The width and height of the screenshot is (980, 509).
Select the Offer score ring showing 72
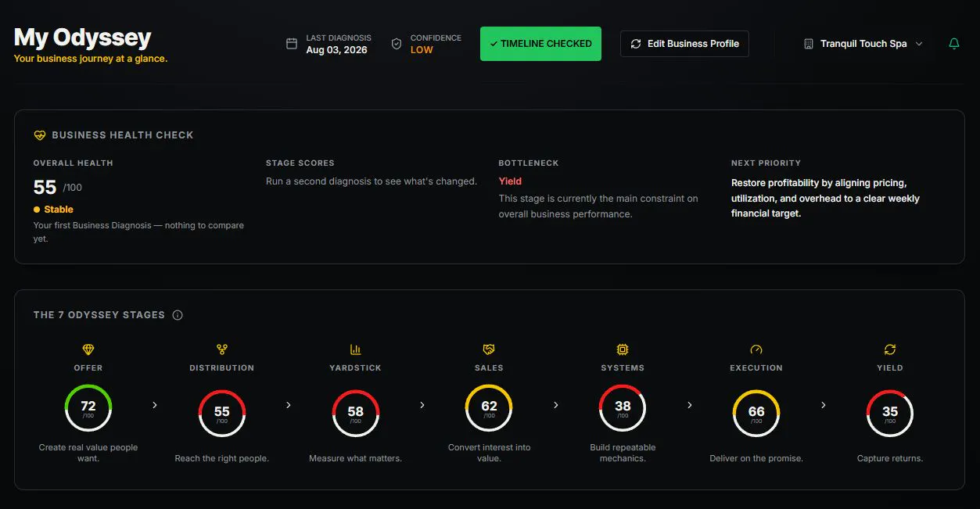click(x=88, y=409)
